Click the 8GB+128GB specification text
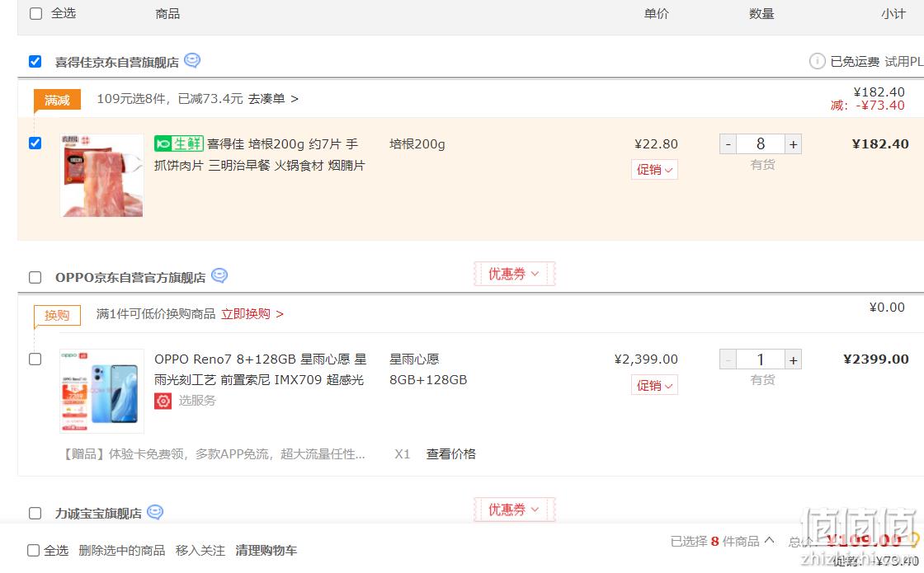This screenshot has width=924, height=573. point(428,380)
